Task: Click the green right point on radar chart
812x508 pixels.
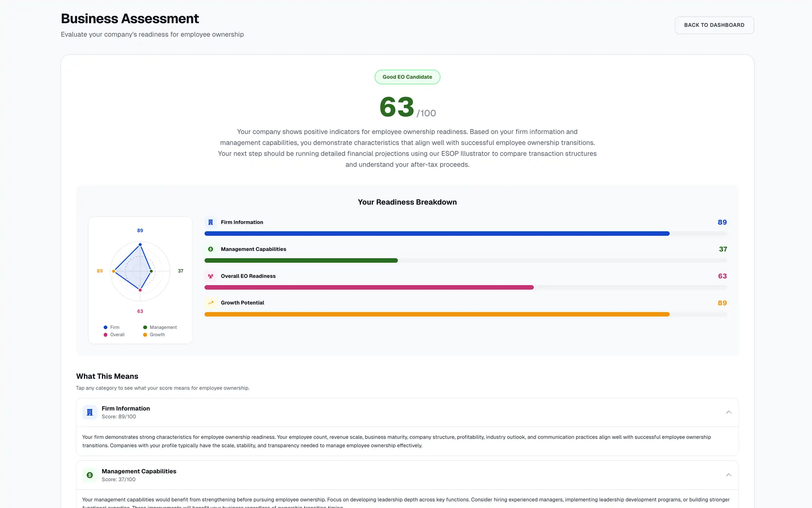Action: tap(151, 271)
